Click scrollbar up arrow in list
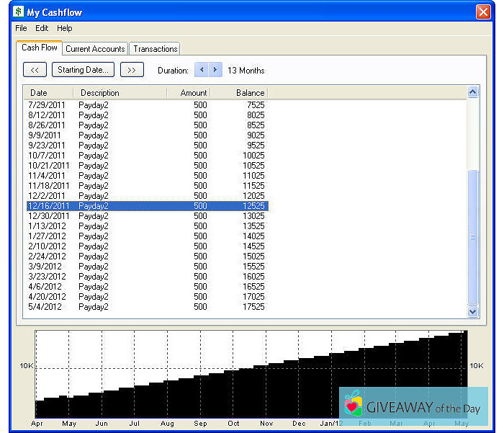504x433 pixels. pos(473,92)
